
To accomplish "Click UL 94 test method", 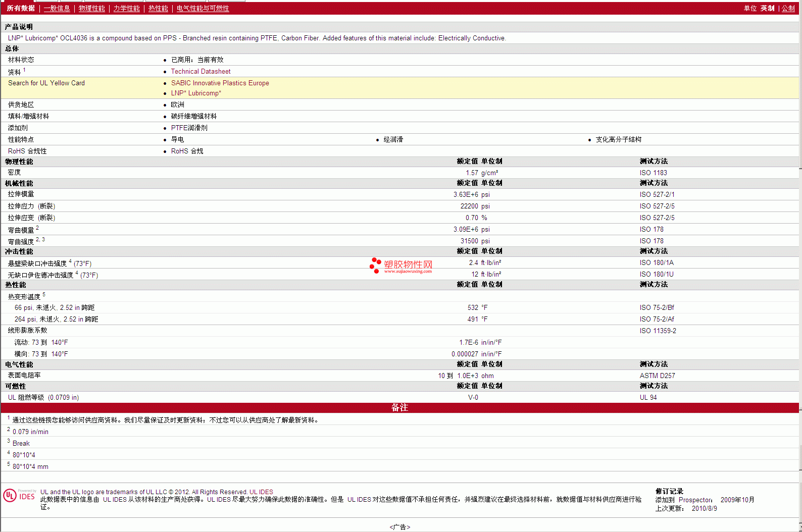I will coord(648,398).
